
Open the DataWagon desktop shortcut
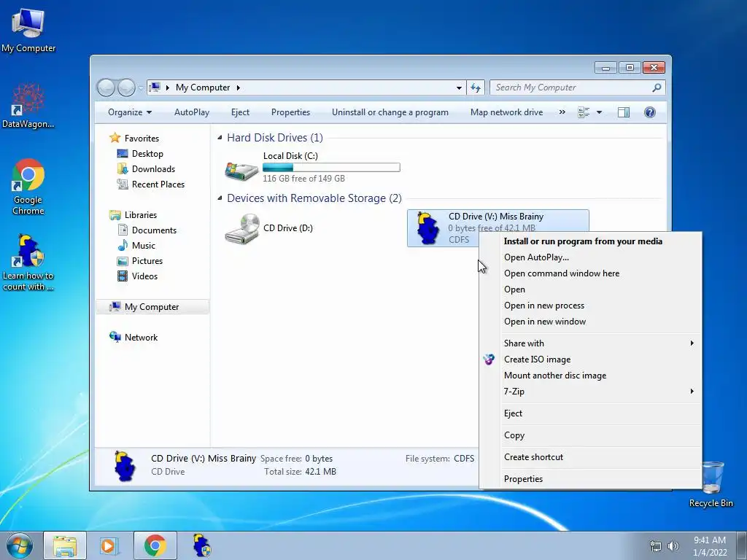28,106
